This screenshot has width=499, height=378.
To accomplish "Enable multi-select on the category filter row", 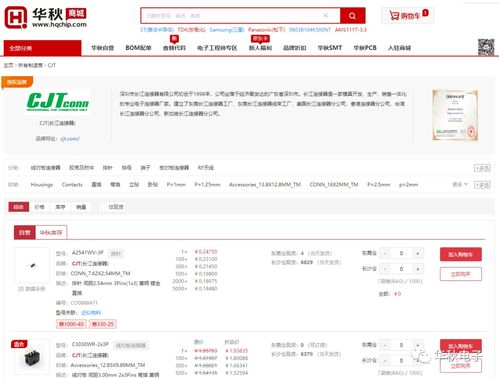I will [x=482, y=168].
